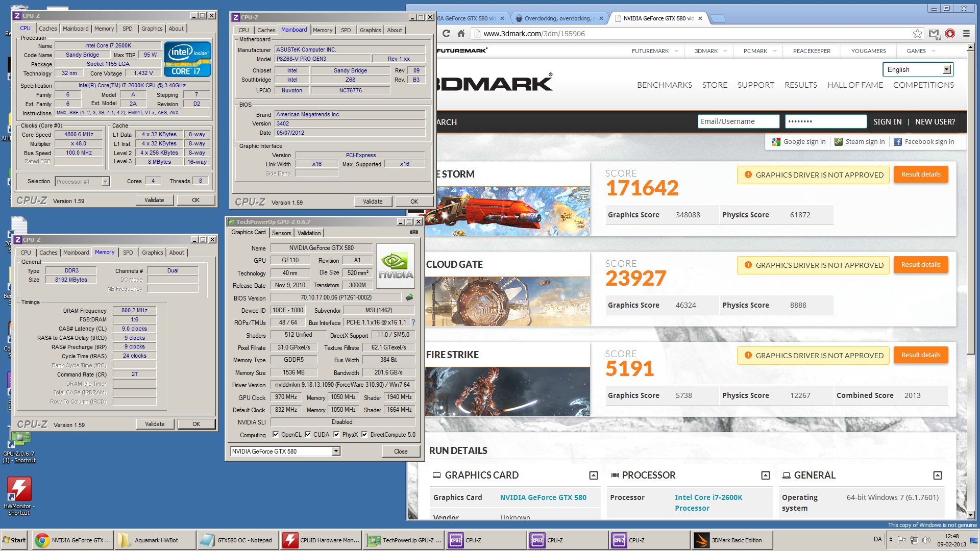Open Caches tab in the CPU-Z CPU window
Viewport: 980px width, 551px height.
(x=48, y=29)
